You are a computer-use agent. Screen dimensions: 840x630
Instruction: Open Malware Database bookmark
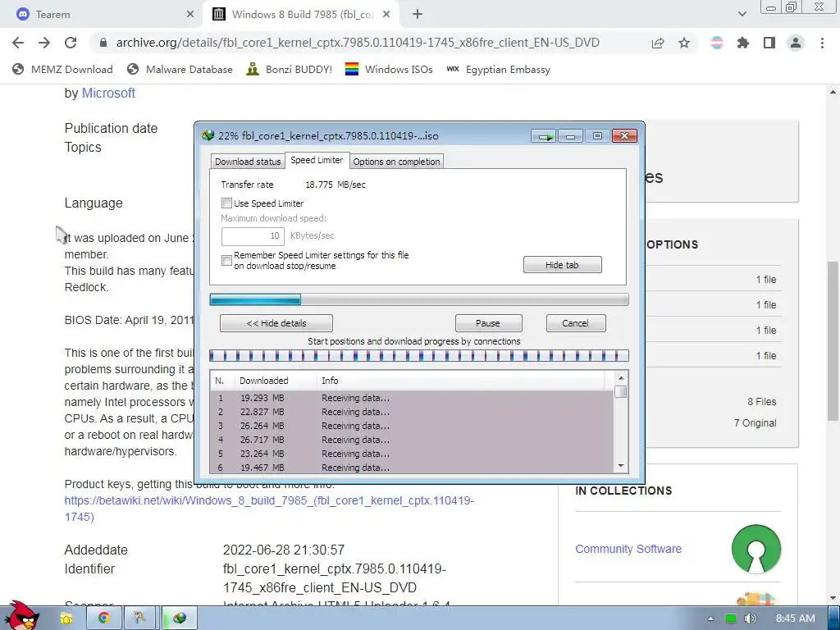point(180,70)
